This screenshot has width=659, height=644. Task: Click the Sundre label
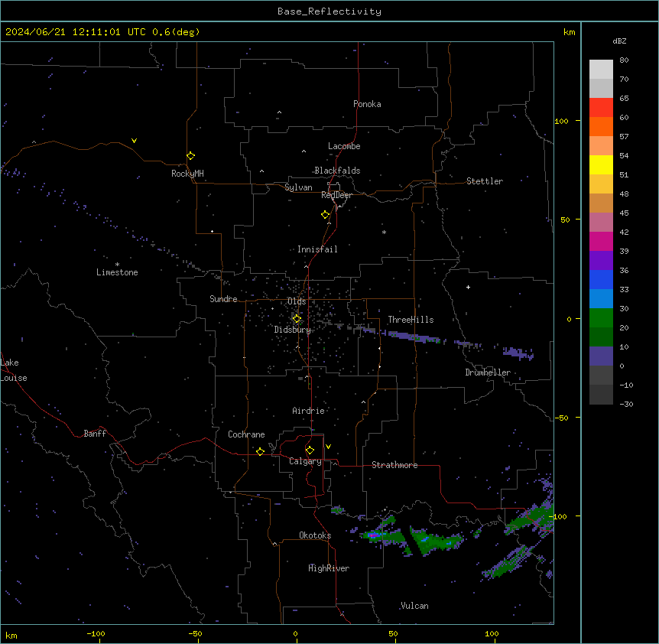(223, 299)
